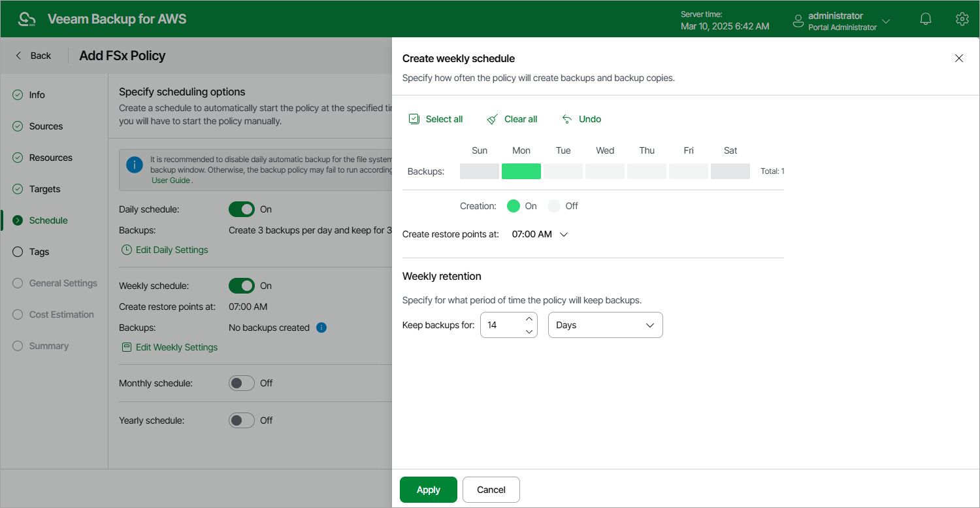980x508 pixels.
Task: Open Edit Daily Settings link
Action: (171, 250)
